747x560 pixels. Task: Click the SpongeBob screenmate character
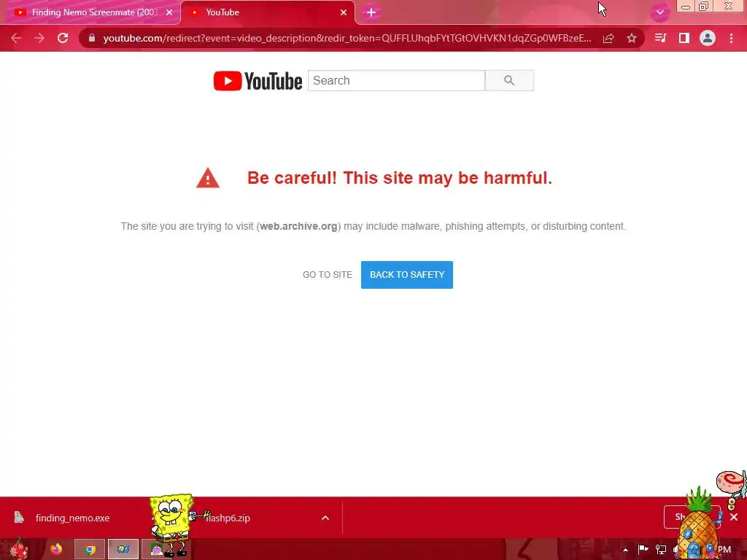[x=172, y=524]
